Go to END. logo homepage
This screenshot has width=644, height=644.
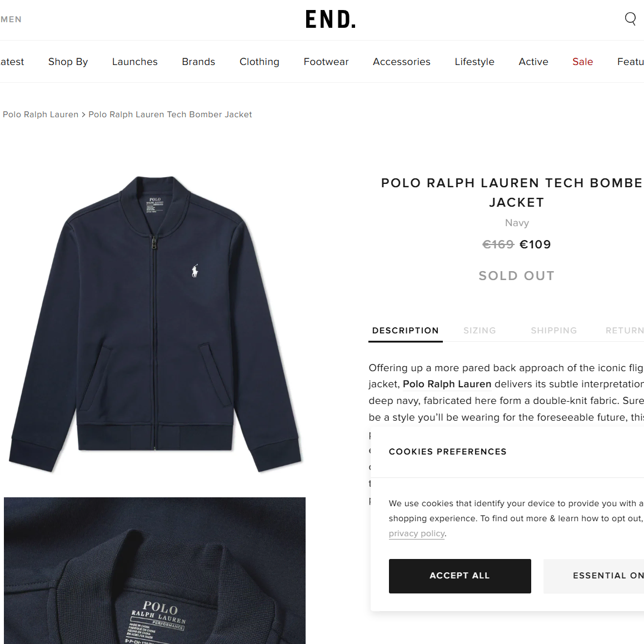point(331,19)
